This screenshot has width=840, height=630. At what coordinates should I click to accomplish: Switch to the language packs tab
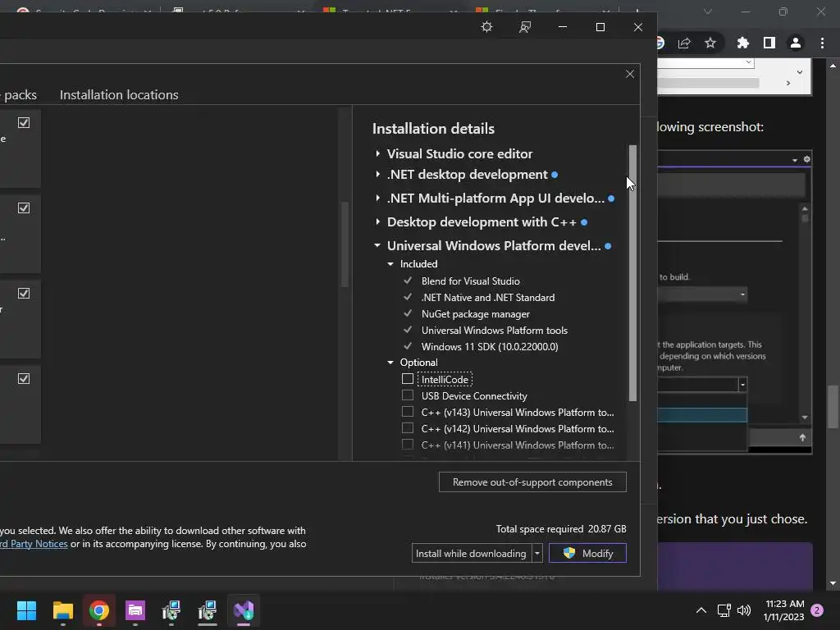tap(18, 95)
